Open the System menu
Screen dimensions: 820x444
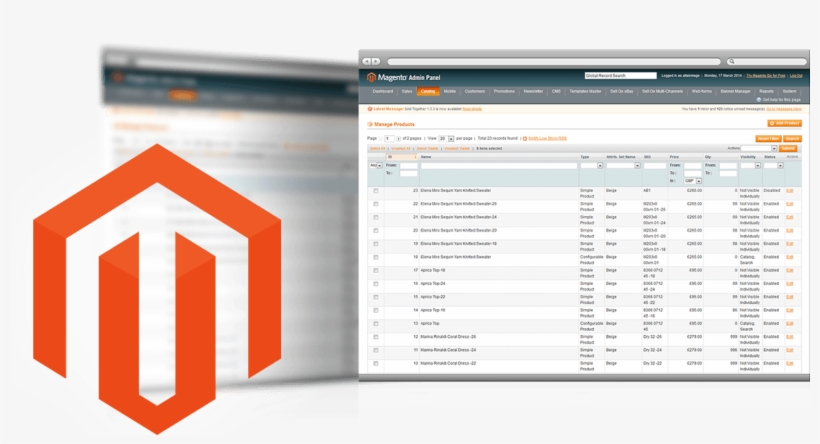(790, 92)
